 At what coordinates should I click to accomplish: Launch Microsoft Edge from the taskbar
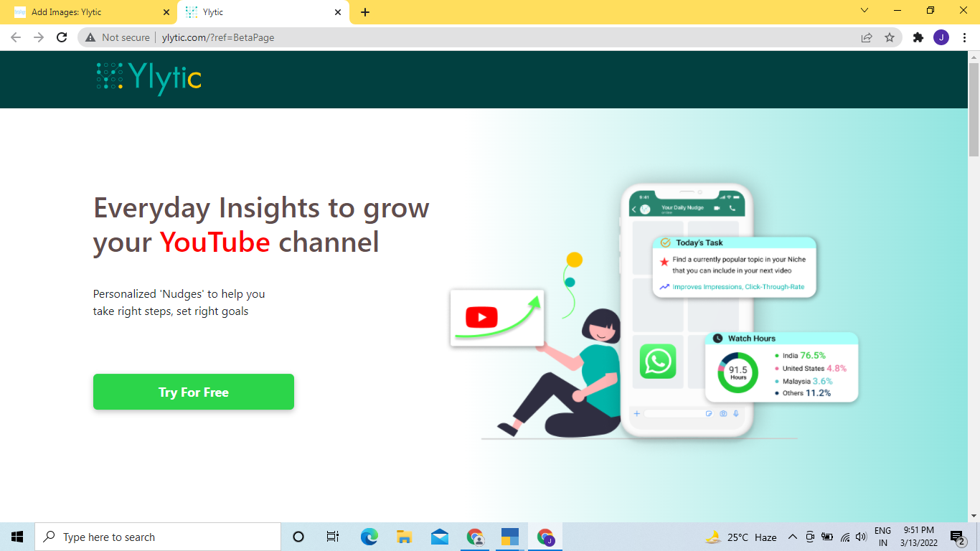point(369,537)
